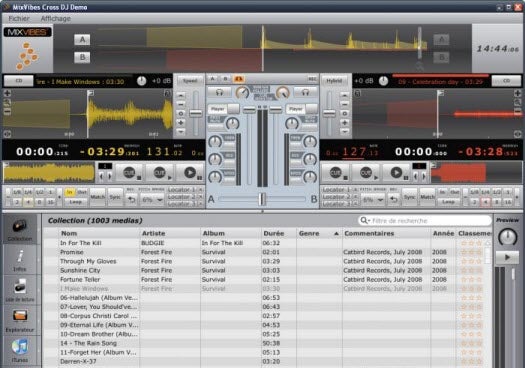Click deck B reverse playback arrow button
This screenshot has height=368, width=525.
tap(394, 200)
